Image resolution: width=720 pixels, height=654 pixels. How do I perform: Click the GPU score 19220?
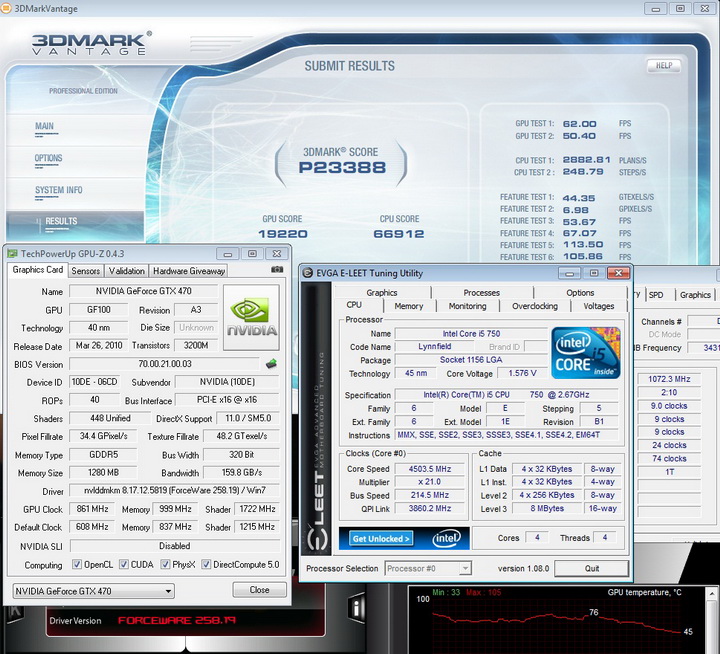point(283,234)
